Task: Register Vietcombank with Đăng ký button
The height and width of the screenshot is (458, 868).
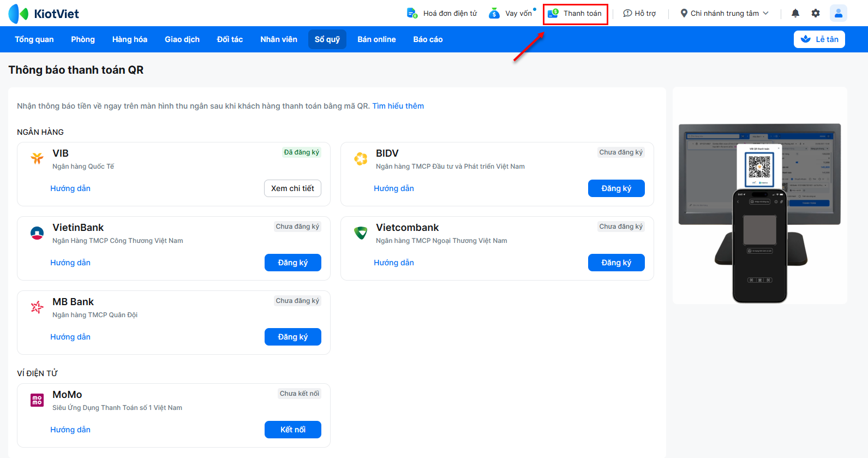Action: pos(616,263)
